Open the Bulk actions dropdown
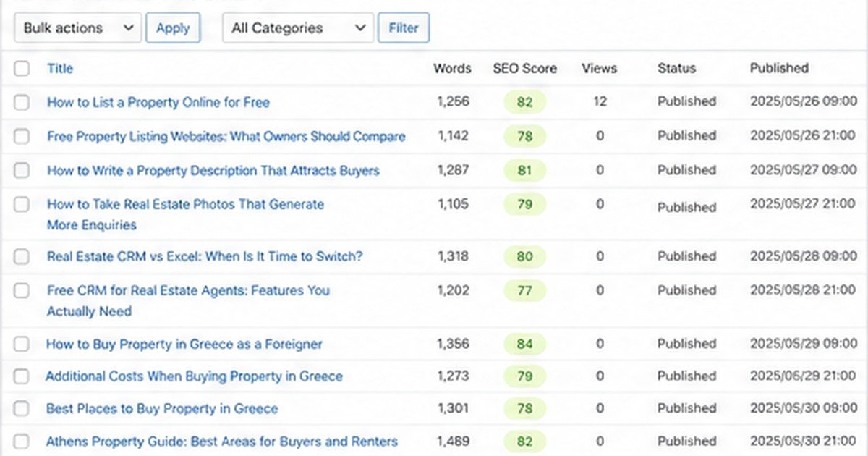The image size is (868, 456). coord(77,28)
